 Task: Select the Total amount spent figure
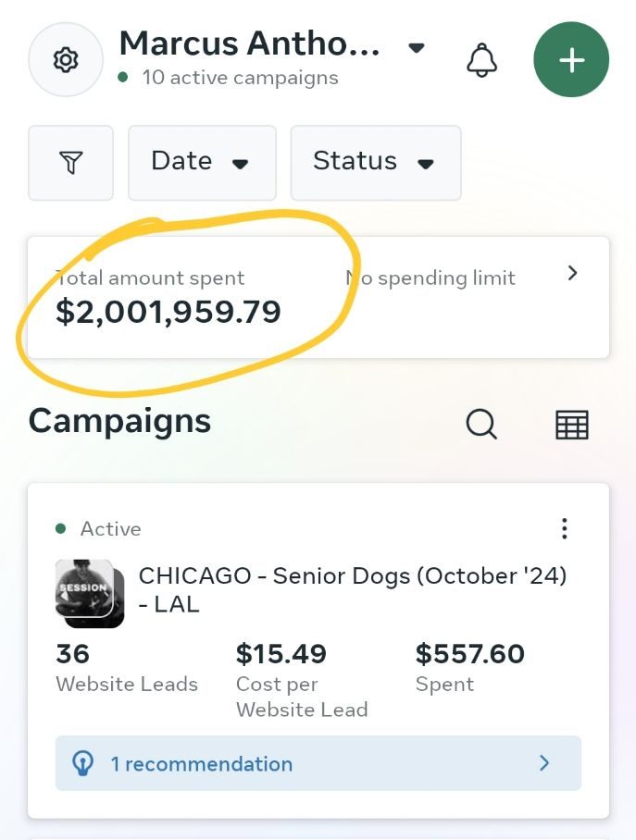[168, 312]
